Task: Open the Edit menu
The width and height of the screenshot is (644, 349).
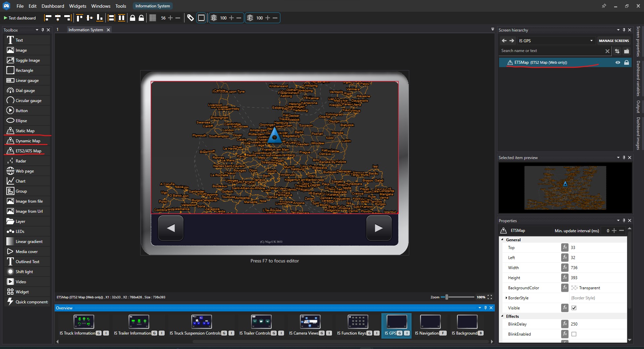Action: [x=33, y=6]
